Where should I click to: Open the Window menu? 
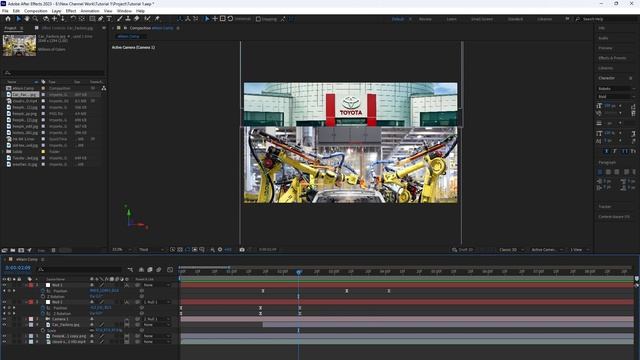point(124,11)
